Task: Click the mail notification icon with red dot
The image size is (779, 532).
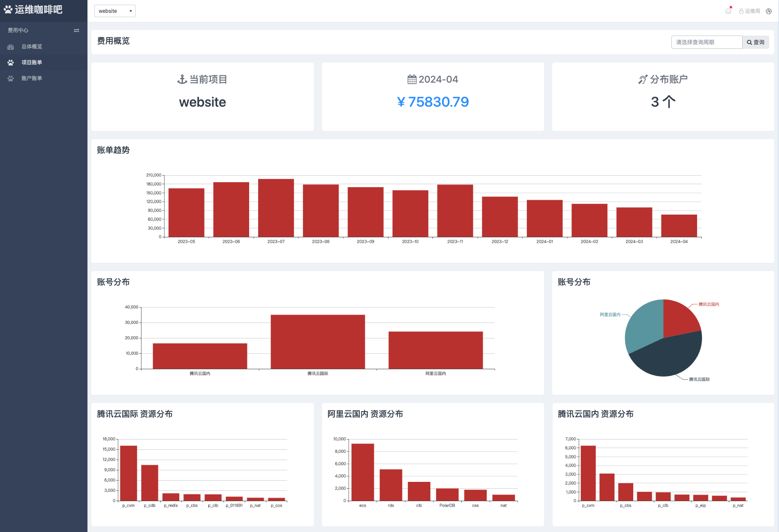Action: click(x=728, y=11)
